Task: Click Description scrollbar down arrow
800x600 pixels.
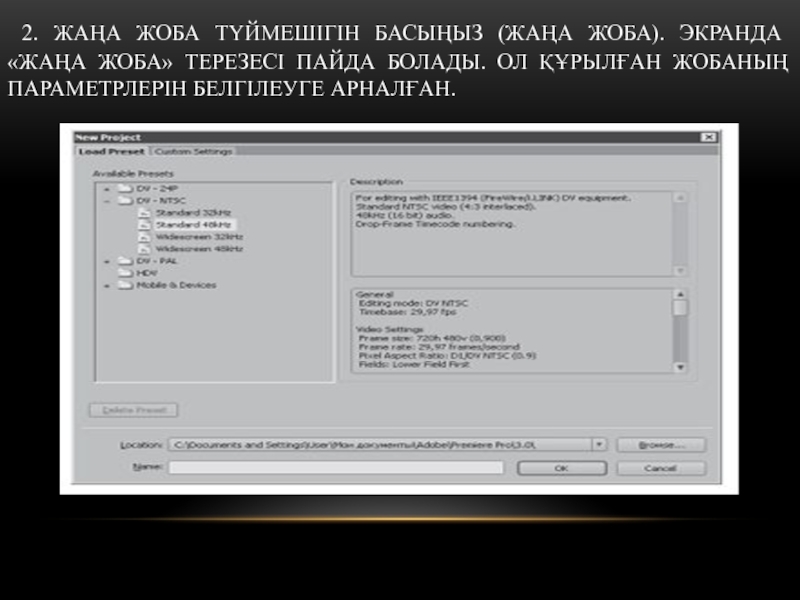Action: tap(680, 271)
